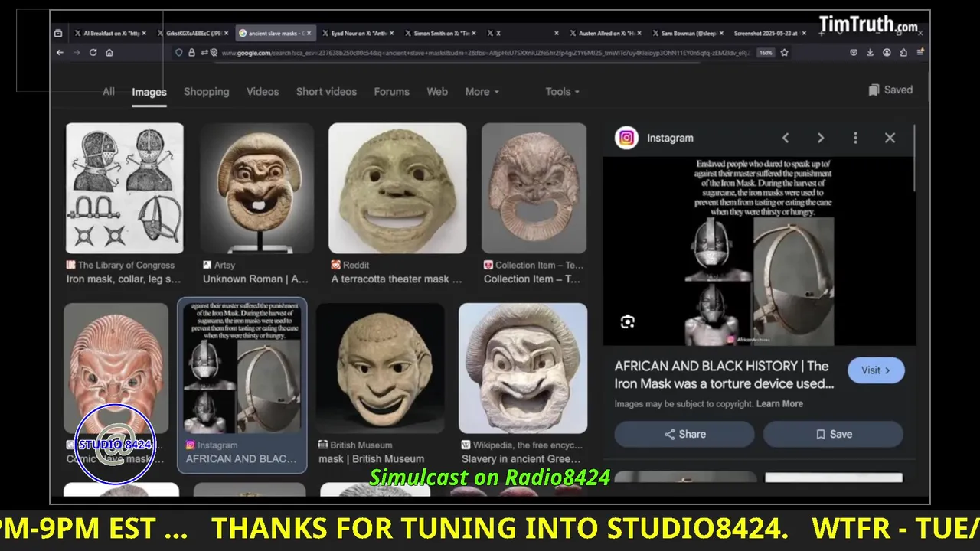This screenshot has width=980, height=551.
Task: Open the Library of Congress iron mask thumbnail
Action: [x=124, y=188]
